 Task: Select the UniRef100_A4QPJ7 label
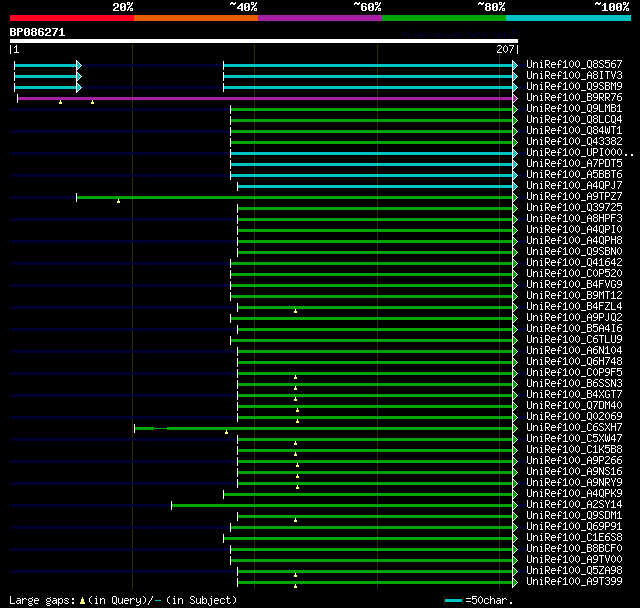point(574,186)
